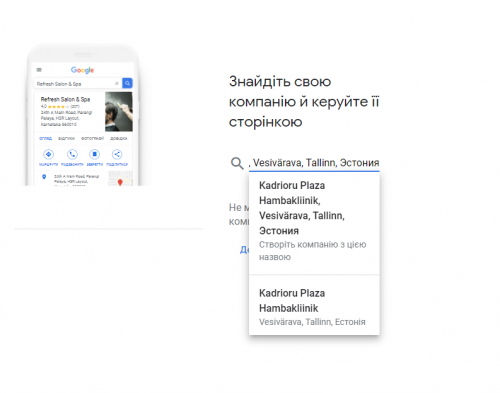The width and height of the screenshot is (500, 393).
Task: Click 'Refresh Salon & Spa' title in mockup card
Action: [65, 99]
